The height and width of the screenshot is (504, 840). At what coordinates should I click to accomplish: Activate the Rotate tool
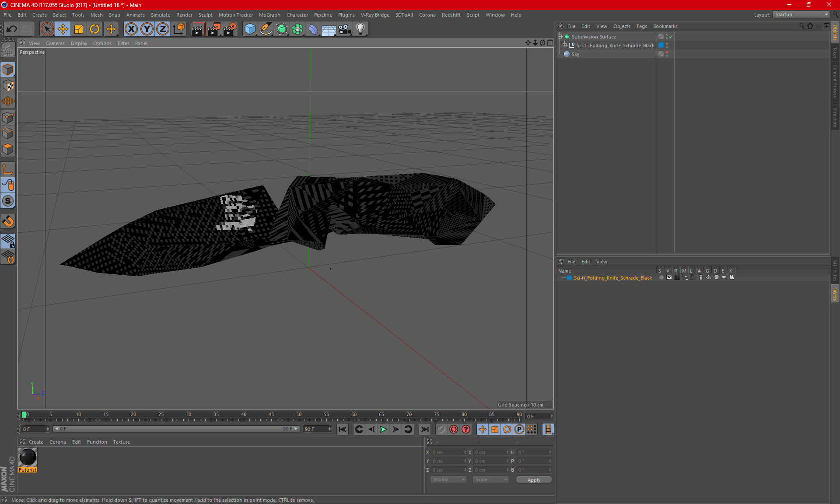(94, 29)
